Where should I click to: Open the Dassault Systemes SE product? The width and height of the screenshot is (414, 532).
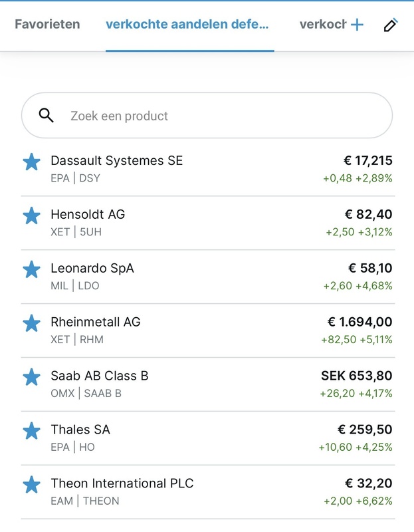tap(116, 161)
